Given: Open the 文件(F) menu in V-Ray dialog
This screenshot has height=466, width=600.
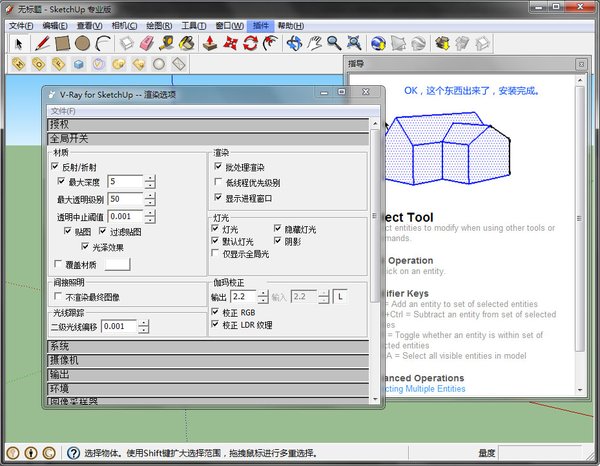Looking at the screenshot, I should 63,110.
